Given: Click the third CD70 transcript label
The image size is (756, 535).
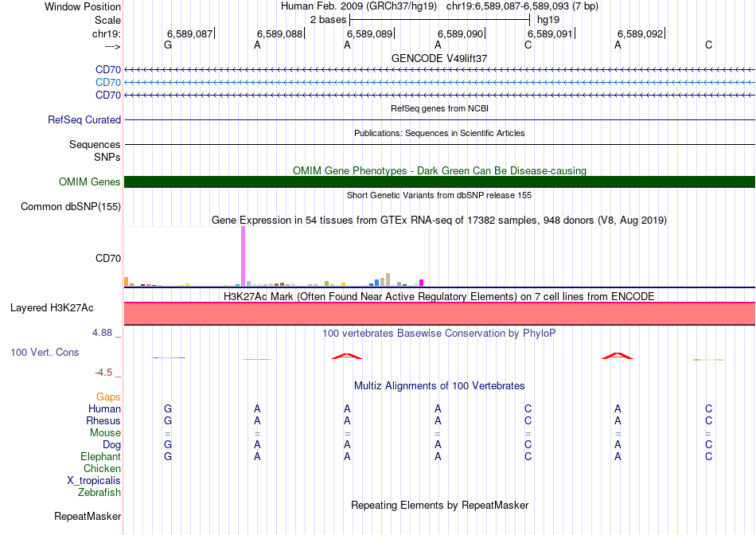Looking at the screenshot, I should (108, 95).
